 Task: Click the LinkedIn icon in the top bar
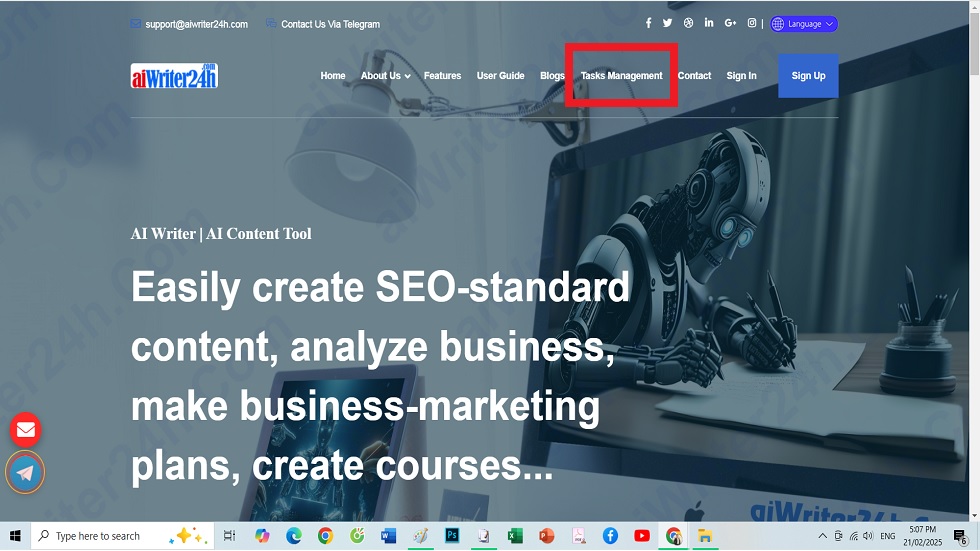tap(709, 22)
